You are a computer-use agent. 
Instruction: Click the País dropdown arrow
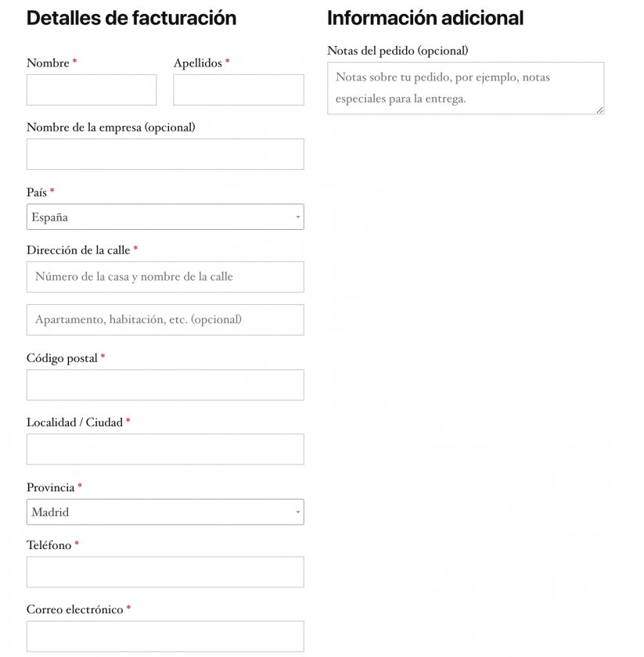pos(297,217)
